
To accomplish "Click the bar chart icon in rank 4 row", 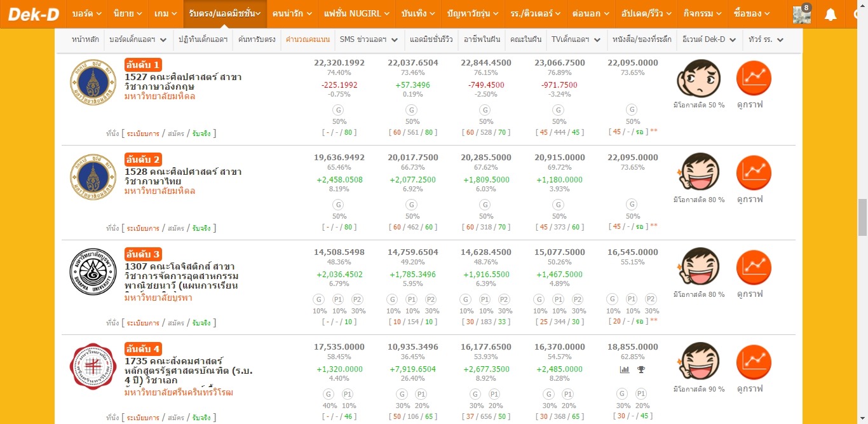I will 624,369.
